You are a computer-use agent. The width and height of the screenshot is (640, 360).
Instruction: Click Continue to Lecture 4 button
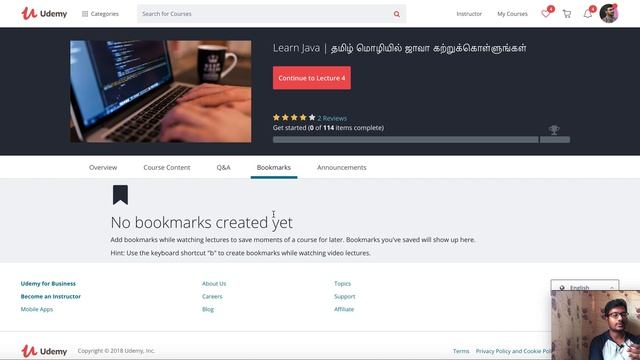click(x=312, y=78)
